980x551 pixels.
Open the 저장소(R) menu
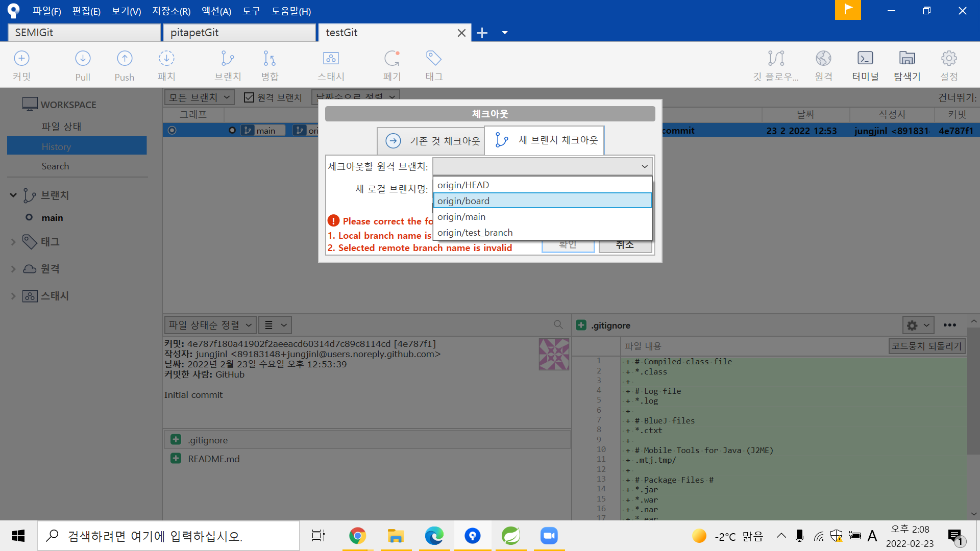[171, 11]
